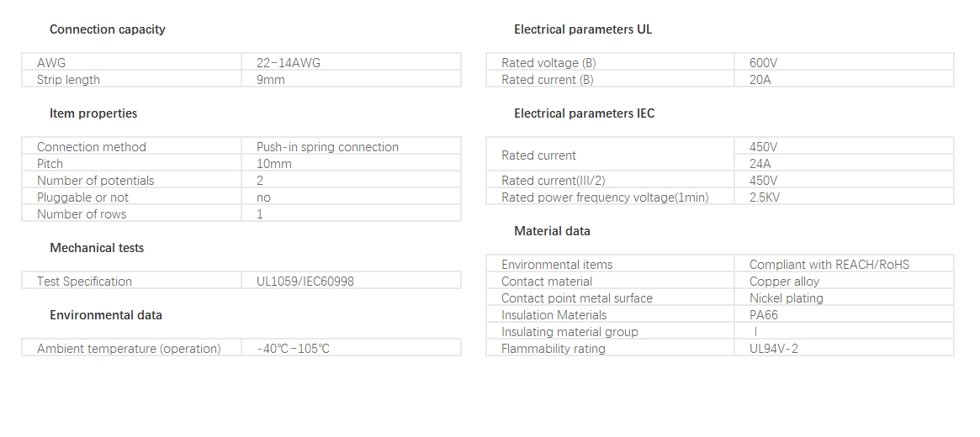Select the 22-14AWG value cell
This screenshot has width=980, height=437.
[352, 62]
